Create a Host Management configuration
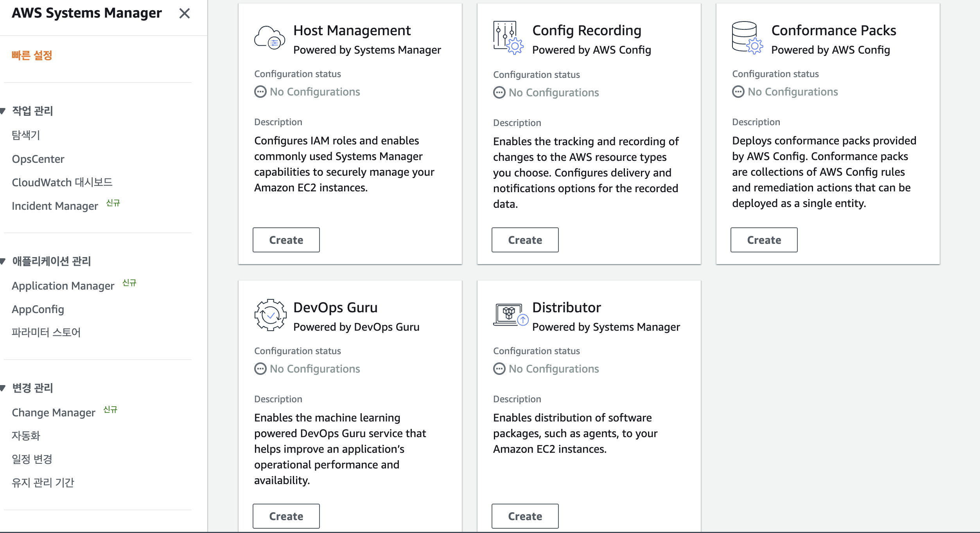980x533 pixels. (286, 240)
